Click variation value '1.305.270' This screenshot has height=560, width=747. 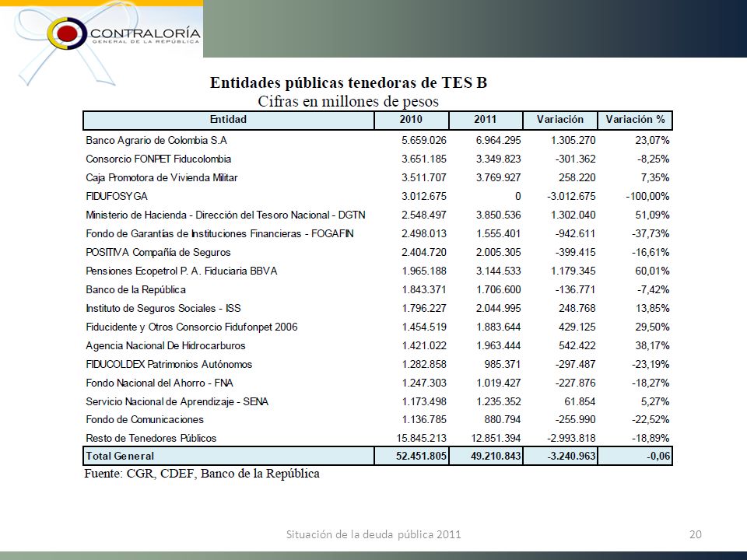pos(573,141)
